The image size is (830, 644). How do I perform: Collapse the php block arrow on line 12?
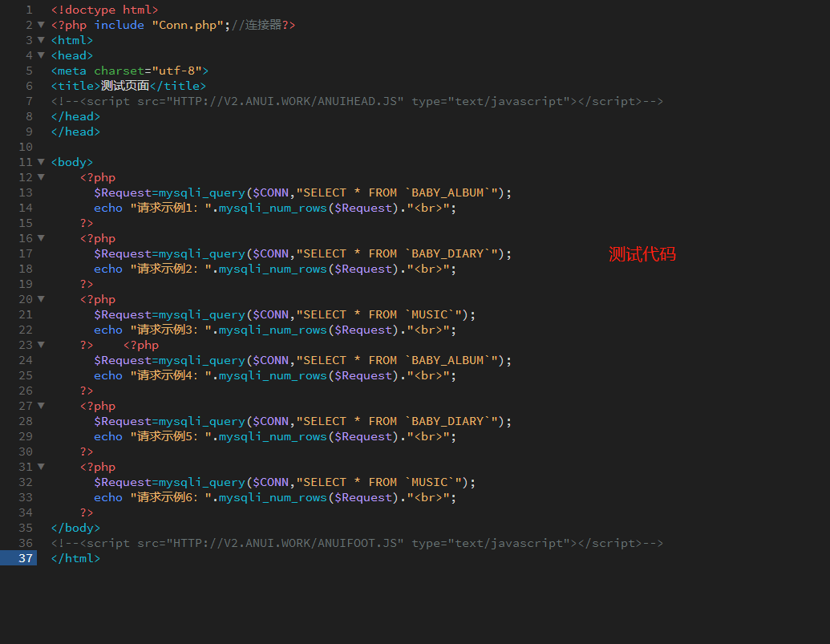click(41, 177)
